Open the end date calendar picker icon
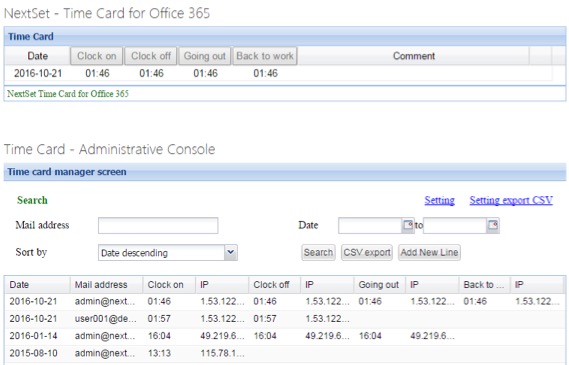 coord(493,225)
